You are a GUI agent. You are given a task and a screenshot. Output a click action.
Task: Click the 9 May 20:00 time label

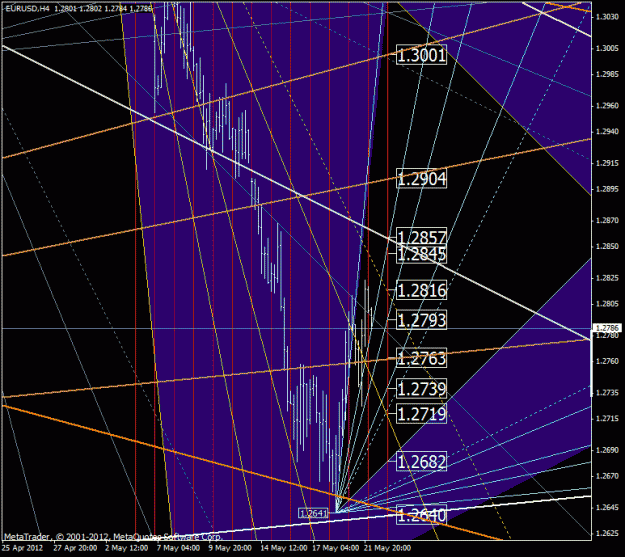click(x=230, y=548)
